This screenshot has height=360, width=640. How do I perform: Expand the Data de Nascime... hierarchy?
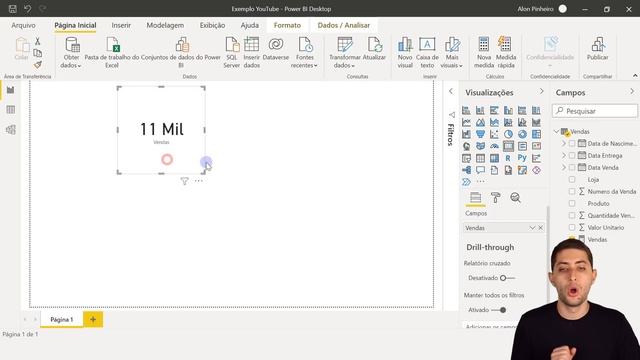coord(564,143)
